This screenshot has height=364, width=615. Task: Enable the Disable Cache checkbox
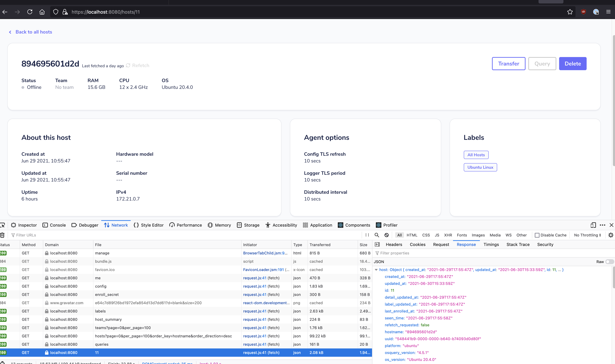tap(537, 235)
